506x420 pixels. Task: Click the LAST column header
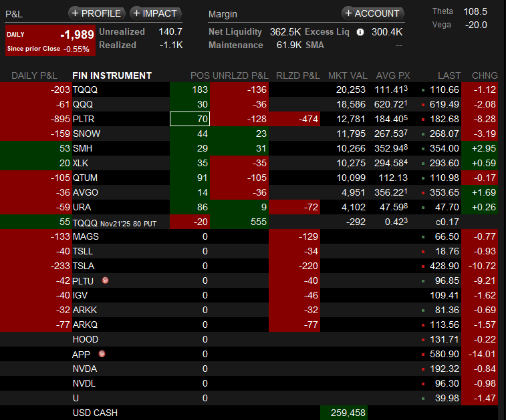[x=449, y=75]
